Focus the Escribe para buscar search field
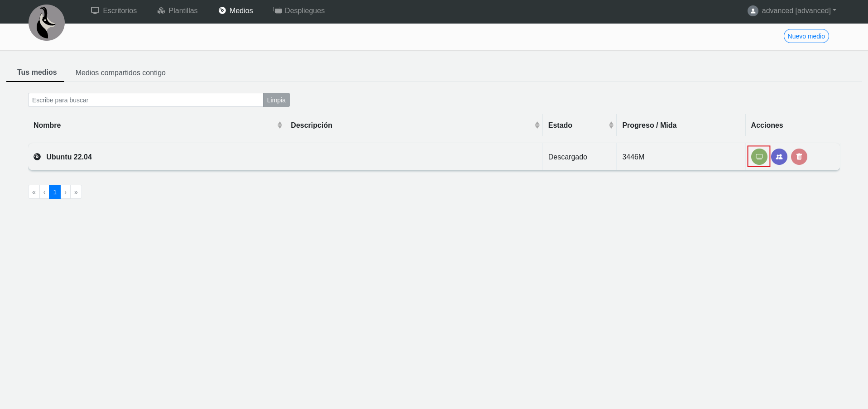868x409 pixels. pos(145,100)
